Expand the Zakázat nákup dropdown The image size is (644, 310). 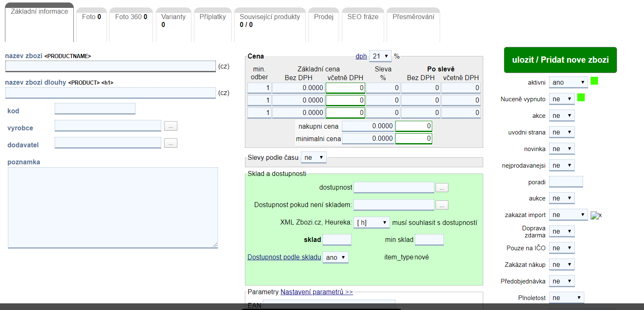(x=562, y=265)
